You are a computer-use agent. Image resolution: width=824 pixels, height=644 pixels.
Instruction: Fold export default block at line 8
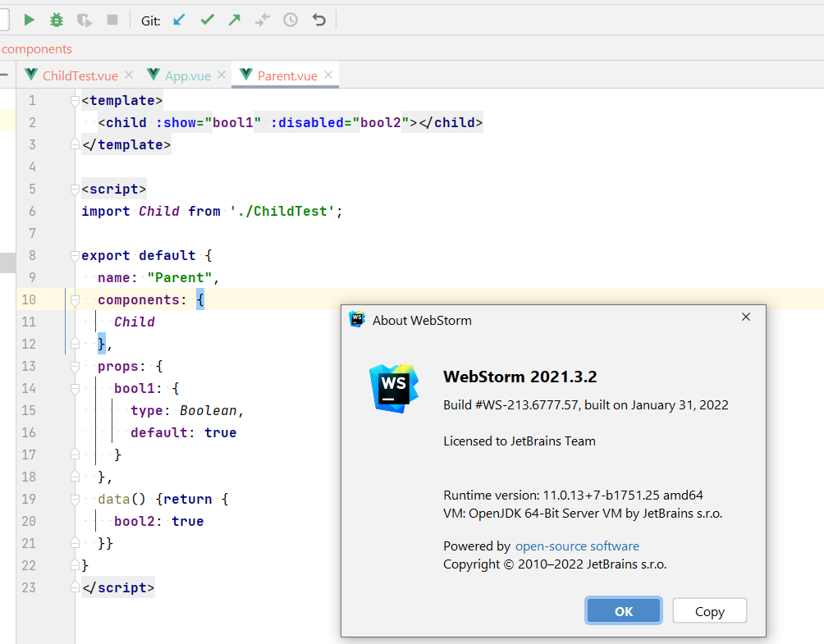pyautogui.click(x=75, y=256)
